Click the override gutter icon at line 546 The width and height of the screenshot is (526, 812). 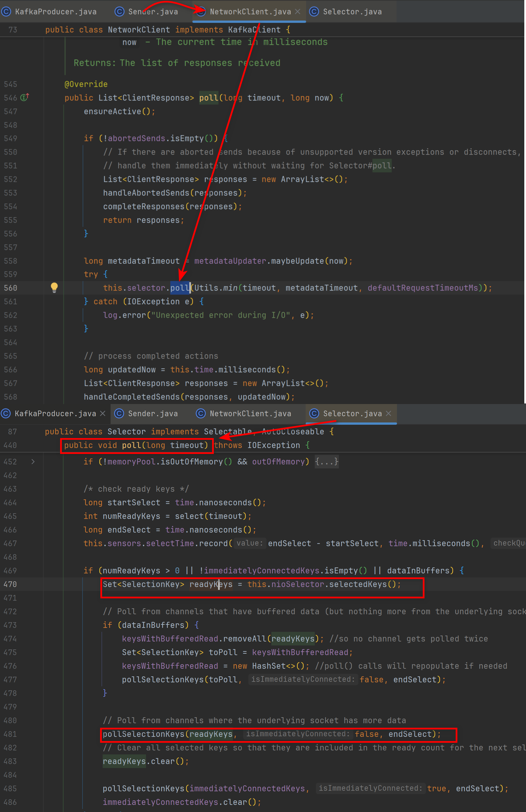pyautogui.click(x=25, y=98)
